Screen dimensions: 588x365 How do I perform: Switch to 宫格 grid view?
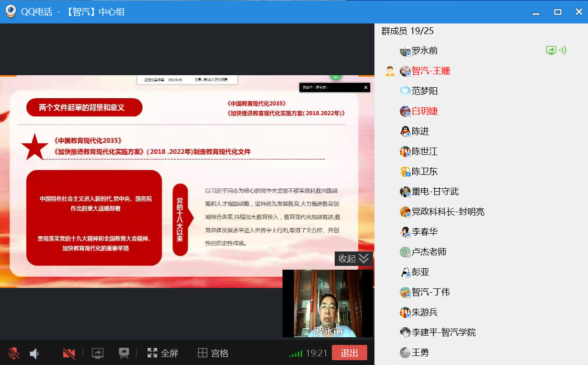[x=213, y=354]
